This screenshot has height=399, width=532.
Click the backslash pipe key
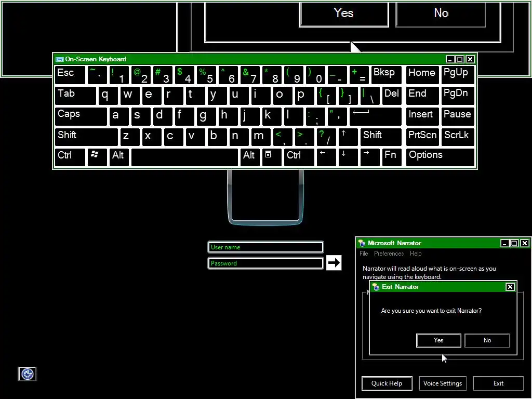[x=370, y=96]
